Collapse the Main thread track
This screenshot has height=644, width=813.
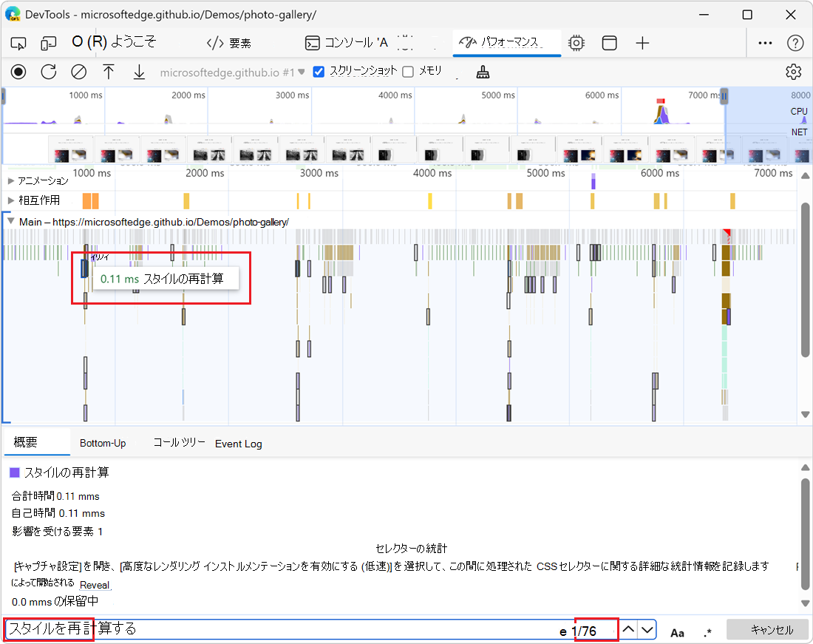tap(10, 221)
